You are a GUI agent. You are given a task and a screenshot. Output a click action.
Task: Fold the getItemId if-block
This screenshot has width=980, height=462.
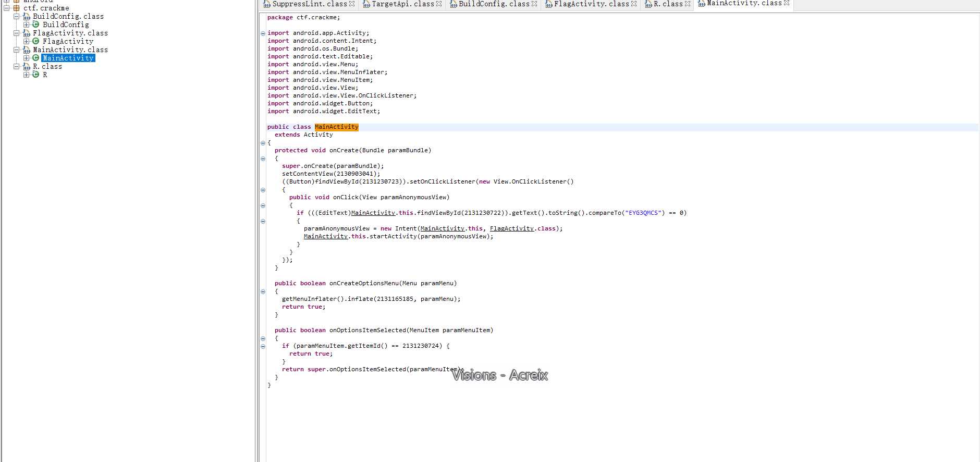click(263, 346)
